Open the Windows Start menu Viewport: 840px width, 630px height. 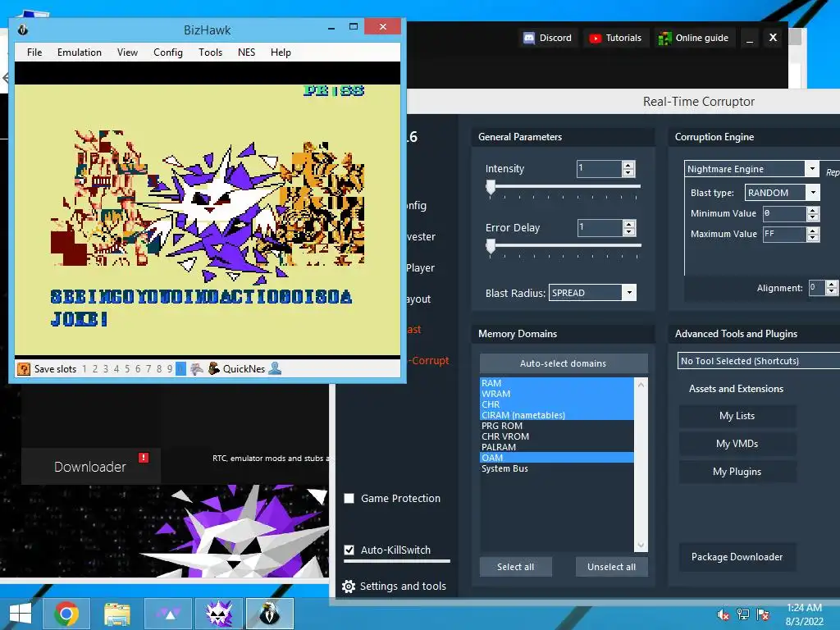click(21, 614)
